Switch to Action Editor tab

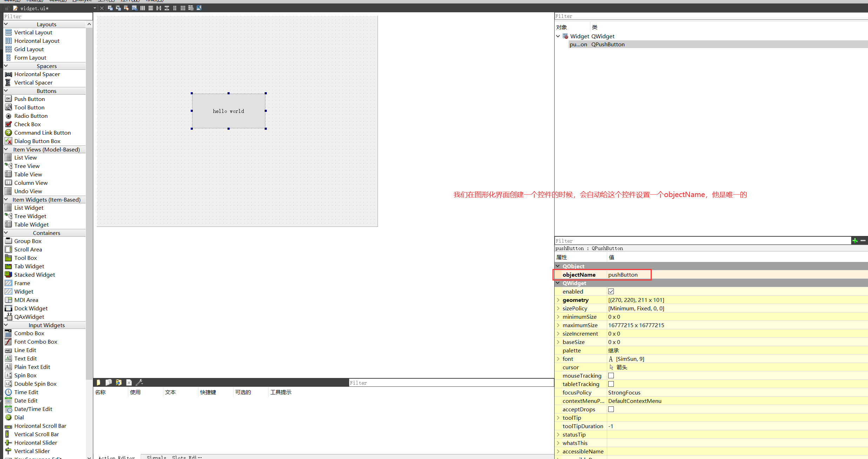click(117, 457)
